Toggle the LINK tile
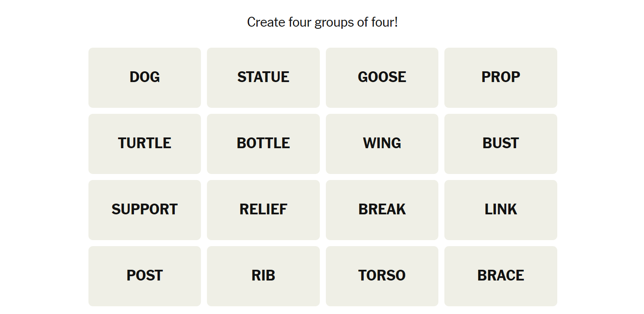 pos(501,210)
